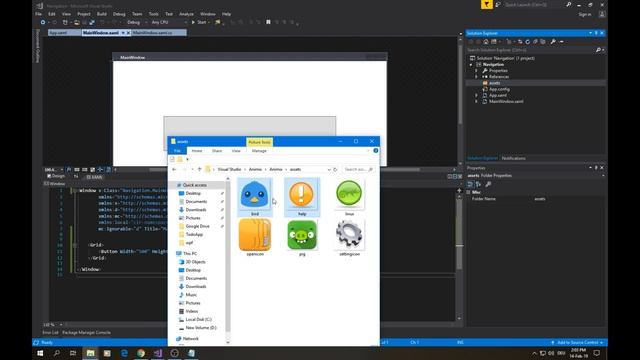Click the Categorized icon in Properties panel

(471, 184)
